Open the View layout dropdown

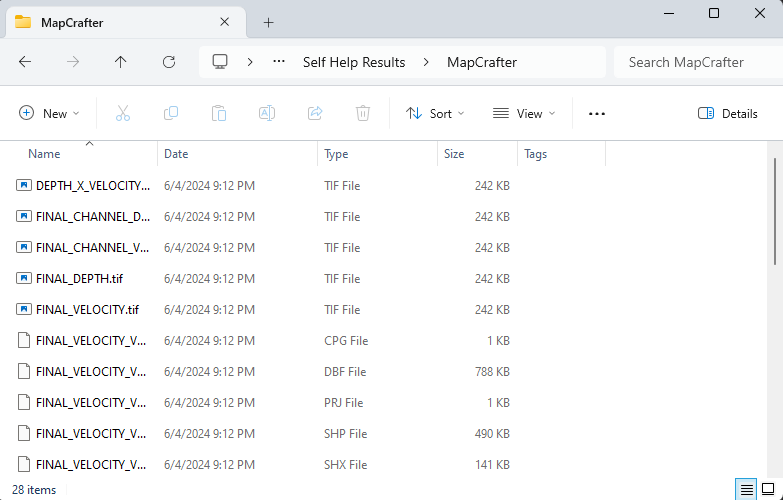(525, 114)
